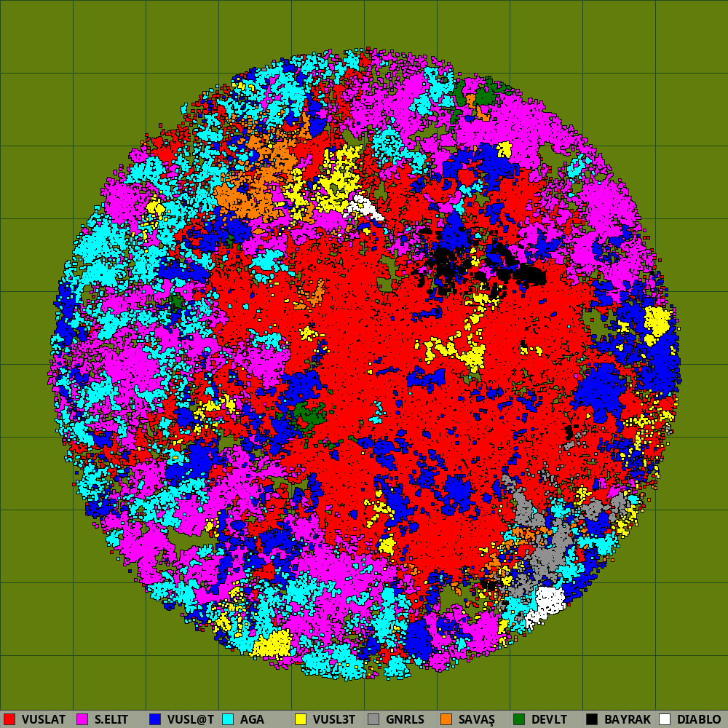The width and height of the screenshot is (728, 728).
Task: Select the BAYRAK legend label
Action: (628, 720)
